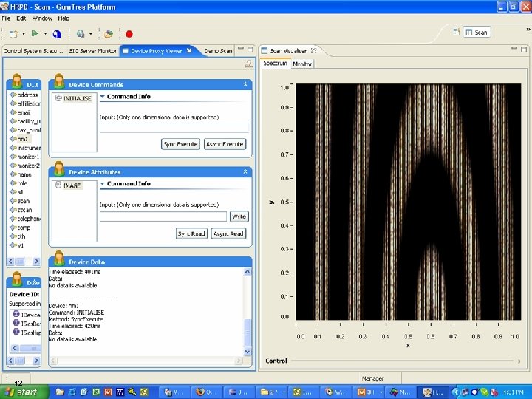Click the open folder toolbar icon
The image size is (532, 399).
[x=109, y=34]
